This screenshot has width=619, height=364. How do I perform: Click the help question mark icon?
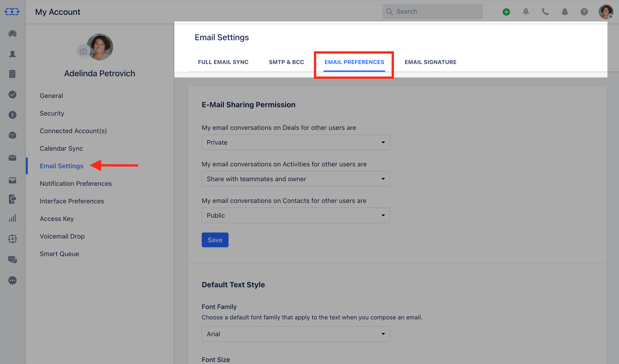click(584, 12)
